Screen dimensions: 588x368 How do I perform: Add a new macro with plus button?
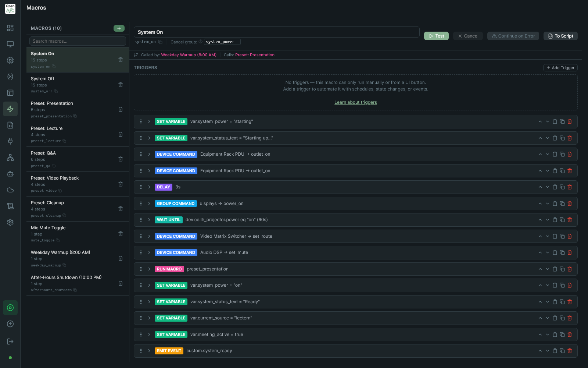[x=119, y=28]
